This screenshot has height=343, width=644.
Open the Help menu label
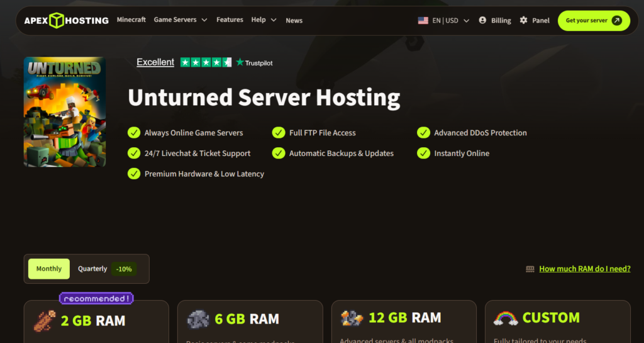point(258,20)
